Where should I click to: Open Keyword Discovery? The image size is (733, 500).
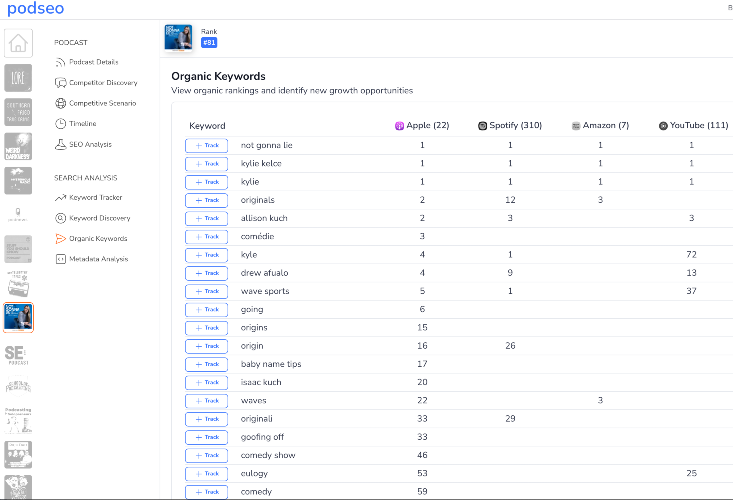point(100,218)
